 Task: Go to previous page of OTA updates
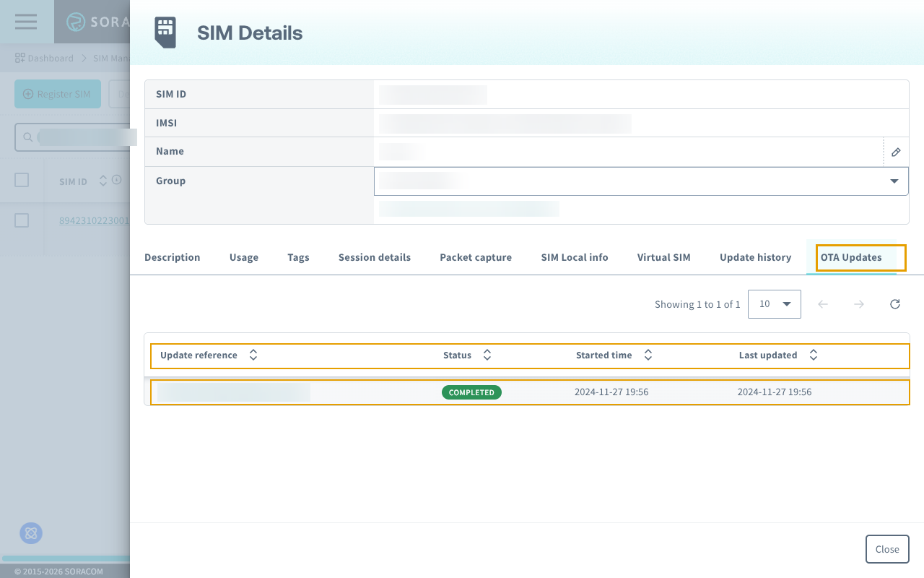point(823,304)
